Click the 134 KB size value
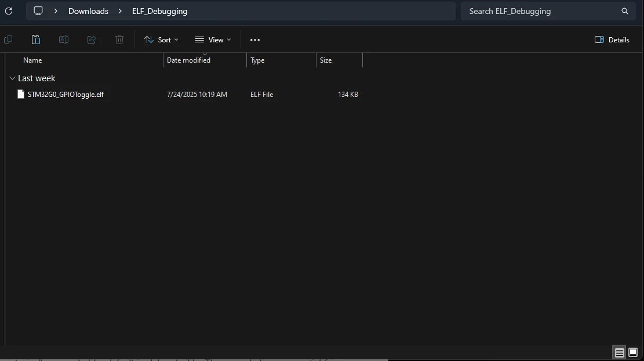 click(x=348, y=95)
